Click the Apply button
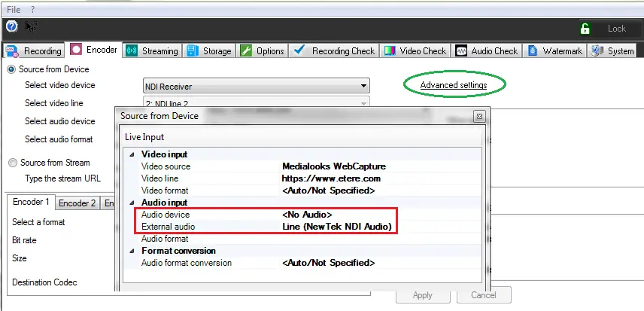This screenshot has width=644, height=311. [422, 295]
